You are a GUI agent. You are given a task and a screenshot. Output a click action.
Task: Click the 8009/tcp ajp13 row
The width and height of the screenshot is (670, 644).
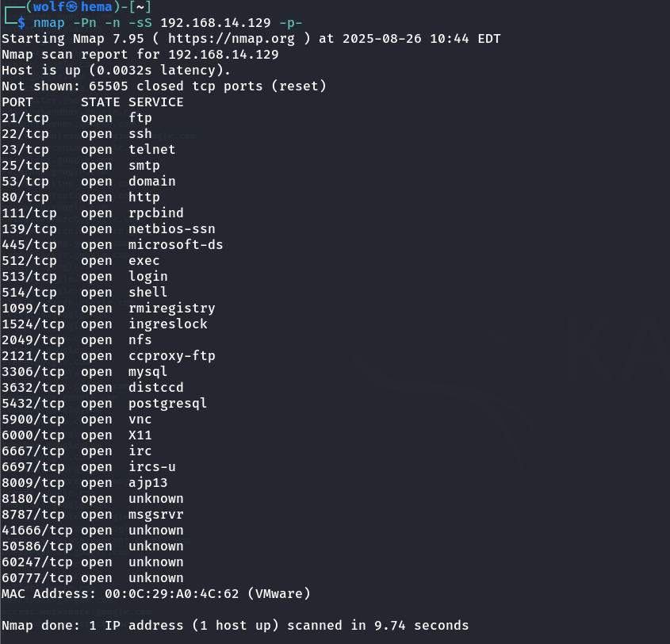pos(85,482)
